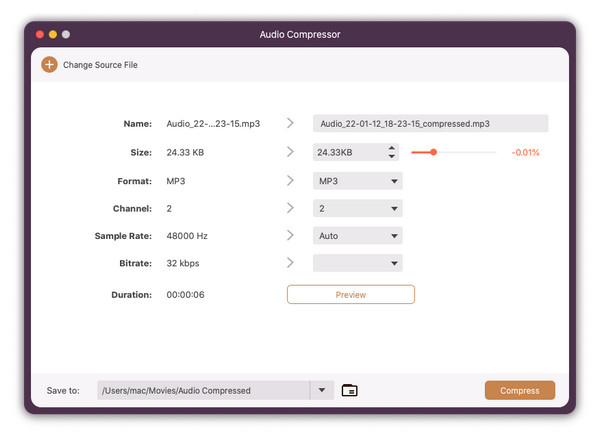Image resolution: width=600 pixels, height=441 pixels.
Task: Click the source size text 24.33 KB
Action: [185, 152]
